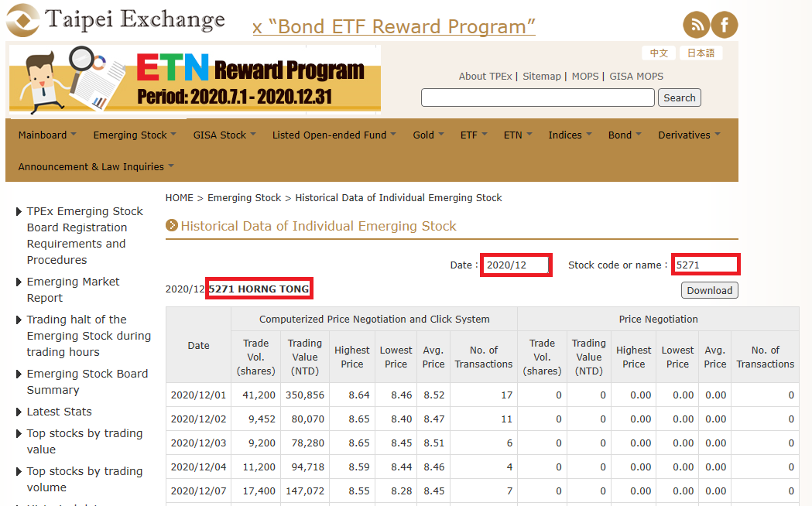Expand the Emerging Stock menu
The height and width of the screenshot is (506, 812).
pos(135,135)
